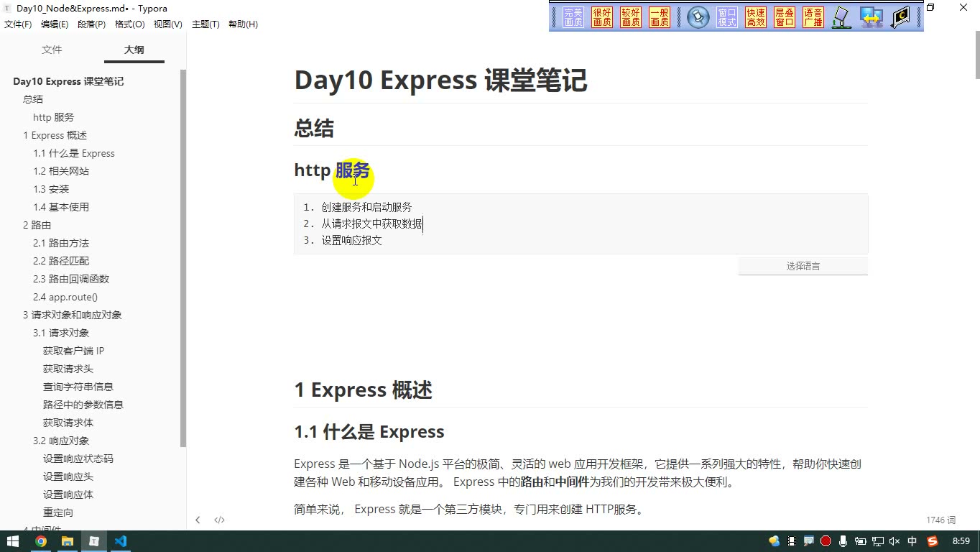Open VS Code from the taskbar
Screen dimensions: 980x552
120,541
